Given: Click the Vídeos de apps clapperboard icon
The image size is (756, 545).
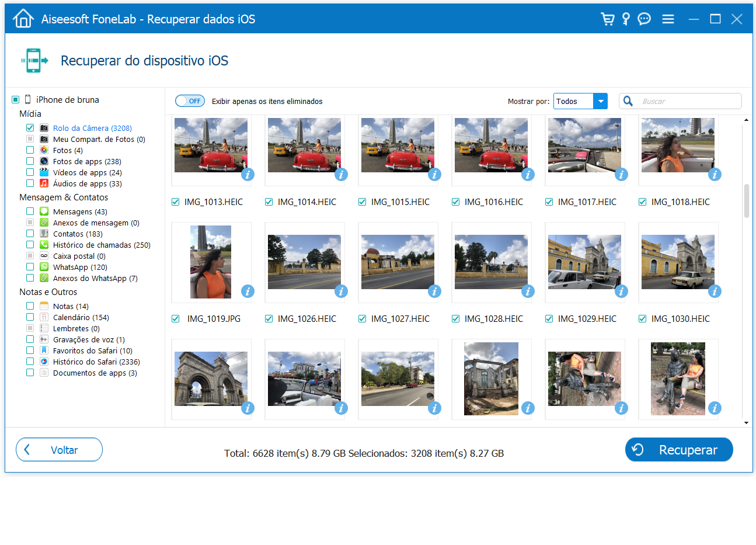Looking at the screenshot, I should (44, 172).
